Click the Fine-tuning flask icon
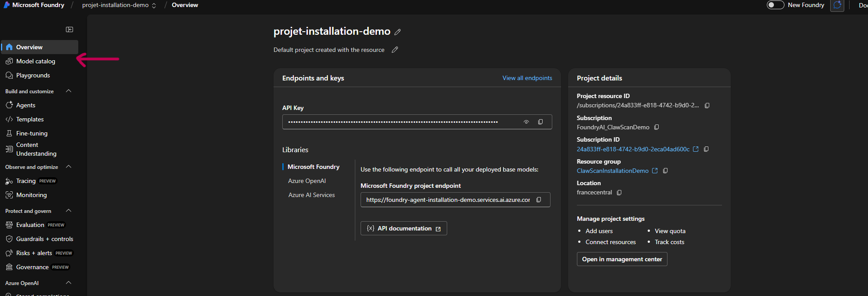The height and width of the screenshot is (296, 868). pos(9,133)
